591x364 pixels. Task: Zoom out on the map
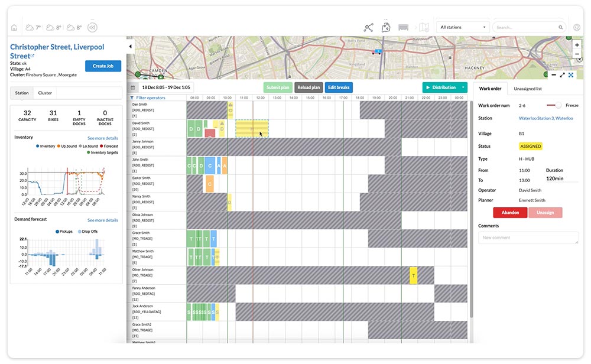point(577,54)
